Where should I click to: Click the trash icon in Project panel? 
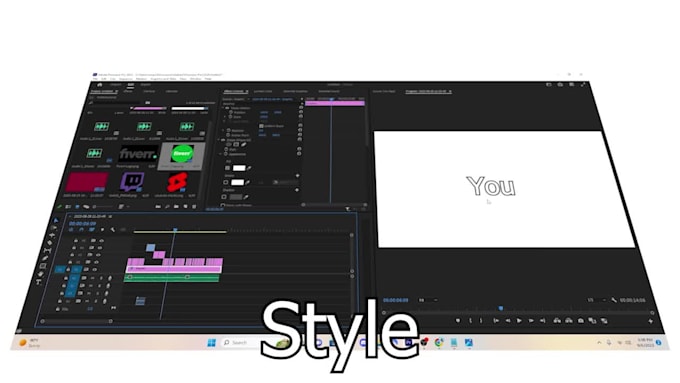click(194, 206)
